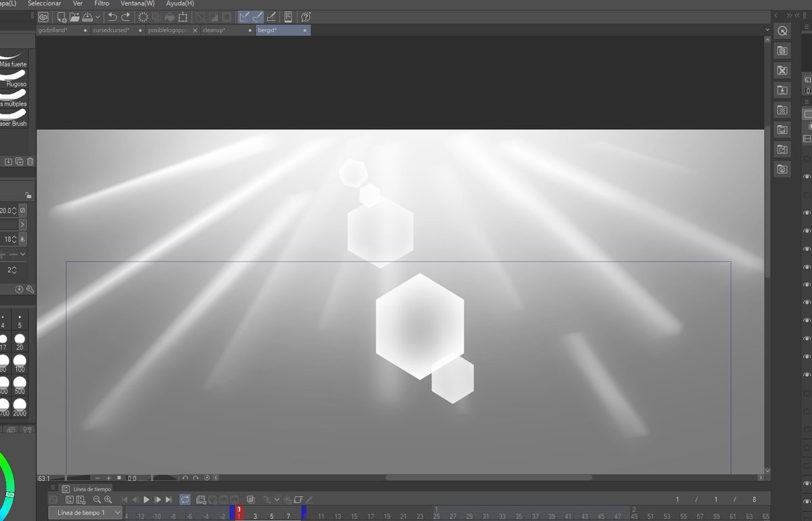Toggle onion skin display

click(250, 499)
